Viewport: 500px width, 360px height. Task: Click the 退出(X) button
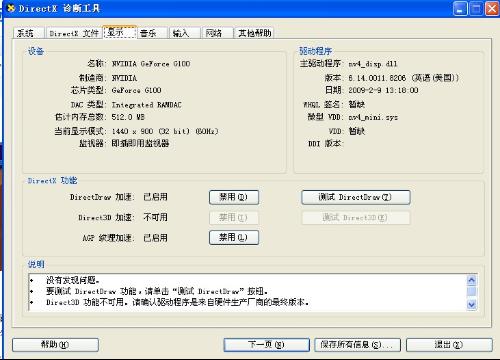[449, 345]
